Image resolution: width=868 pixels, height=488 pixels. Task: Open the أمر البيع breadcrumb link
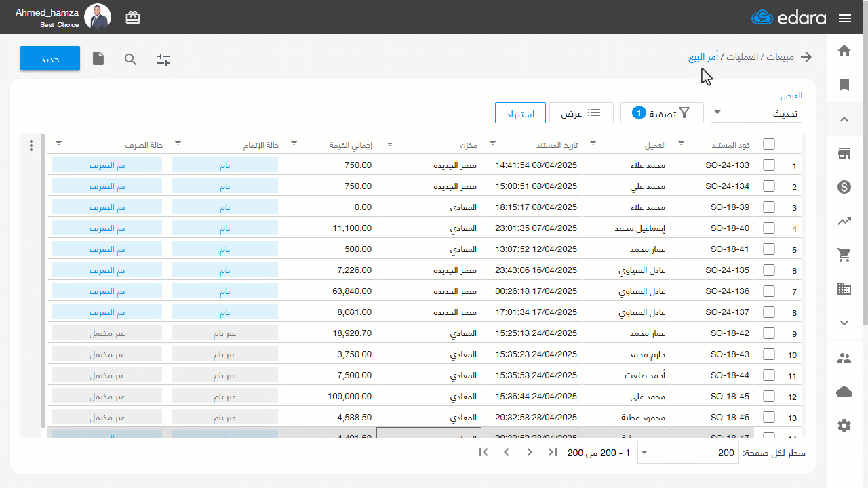704,57
